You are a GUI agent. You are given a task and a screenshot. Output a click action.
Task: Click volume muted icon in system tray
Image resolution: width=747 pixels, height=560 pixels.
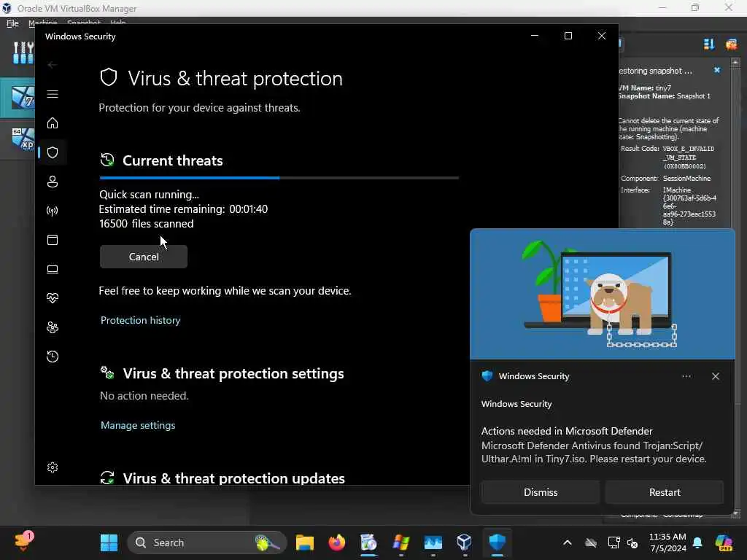[632, 542]
